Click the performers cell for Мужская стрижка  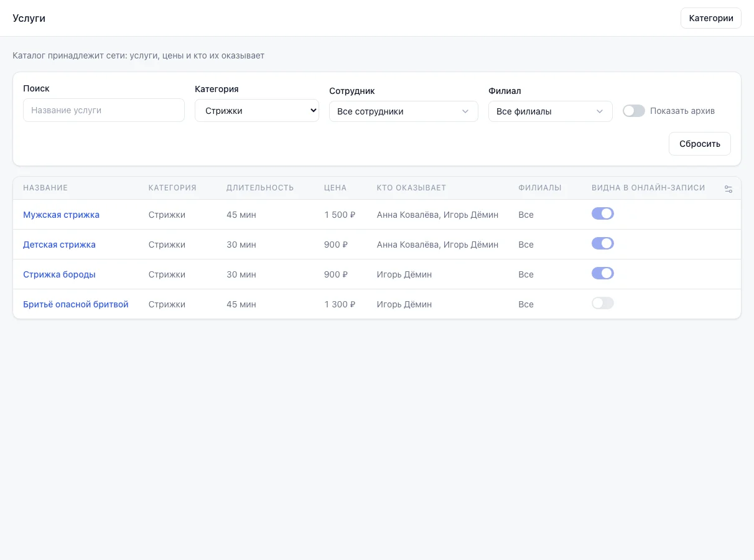click(437, 215)
